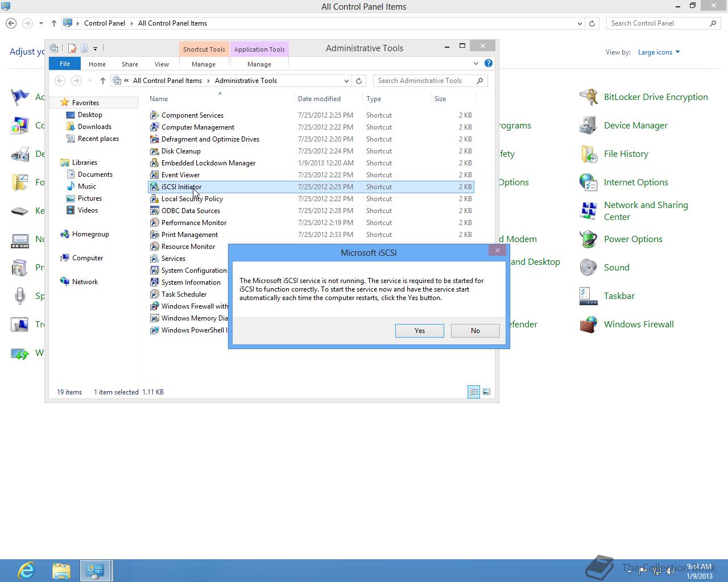Open Power Options icon

(588, 239)
